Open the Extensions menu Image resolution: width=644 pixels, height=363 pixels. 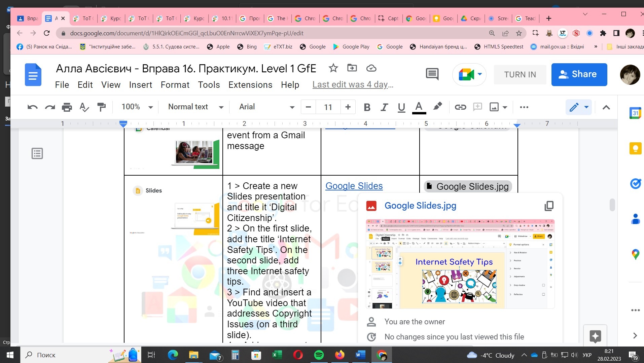tap(250, 85)
